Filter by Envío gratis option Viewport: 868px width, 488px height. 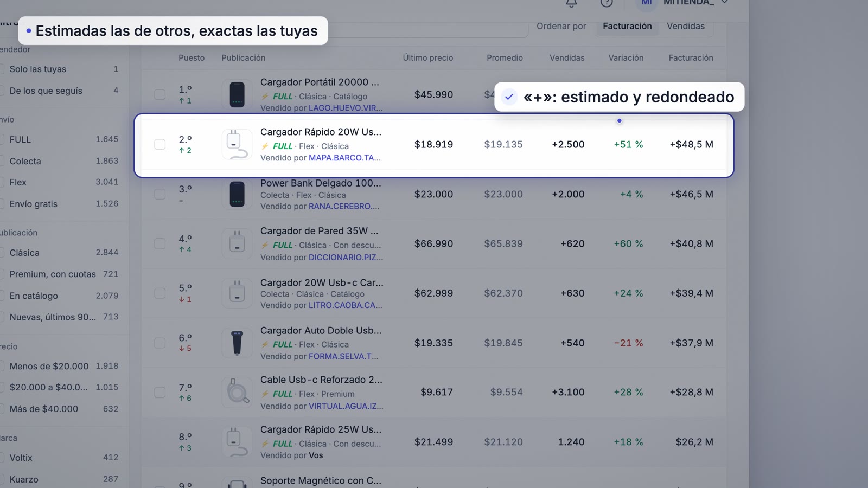point(60,204)
